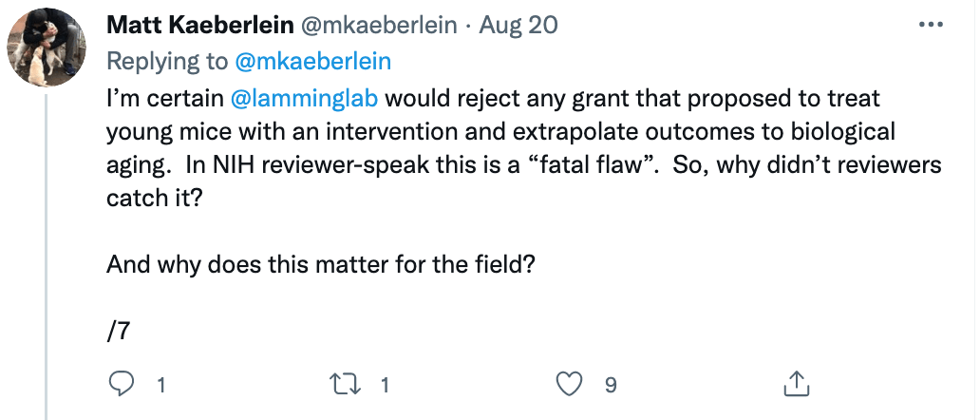This screenshot has width=980, height=420.
Task: Click the "Replying to" gray label text
Action: (167, 61)
